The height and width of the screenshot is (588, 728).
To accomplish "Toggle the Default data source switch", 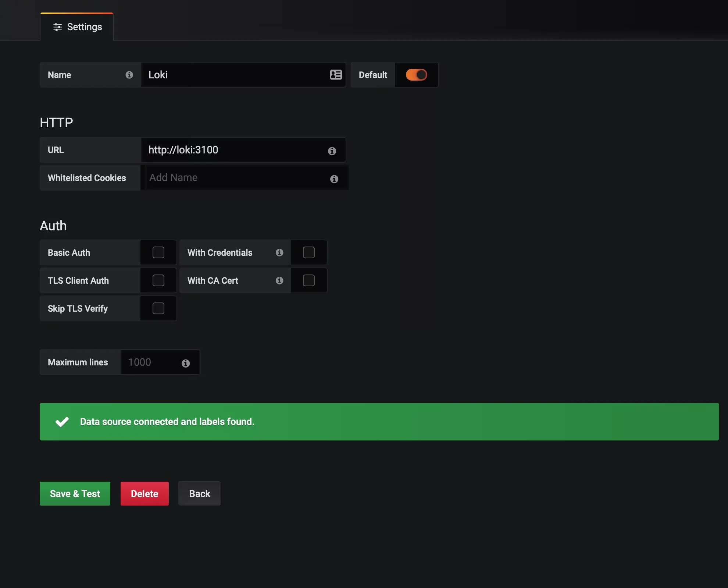I will pos(416,75).
